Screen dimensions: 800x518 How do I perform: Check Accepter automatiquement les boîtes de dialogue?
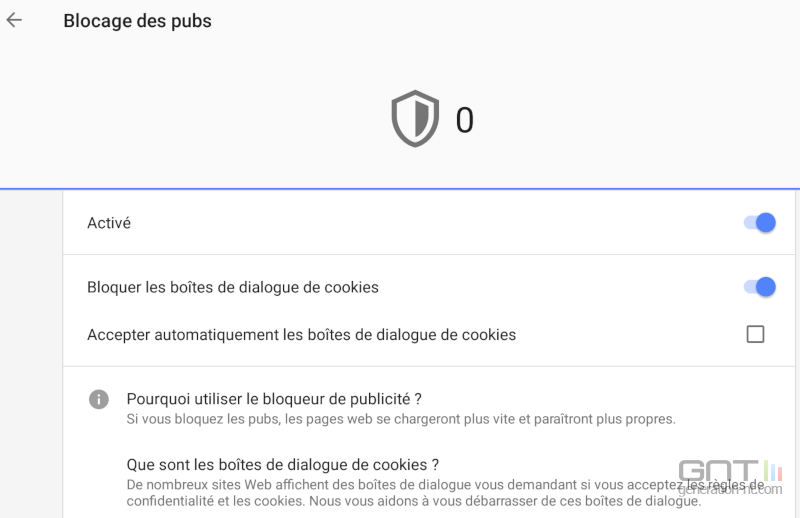point(755,334)
